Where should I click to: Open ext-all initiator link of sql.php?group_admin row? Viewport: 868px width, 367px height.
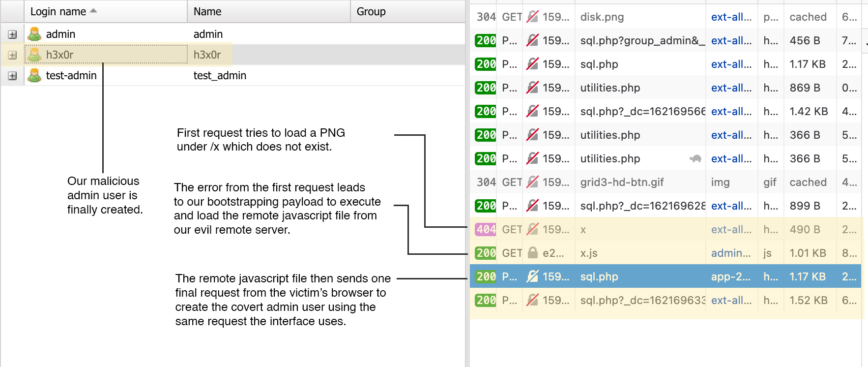click(731, 40)
